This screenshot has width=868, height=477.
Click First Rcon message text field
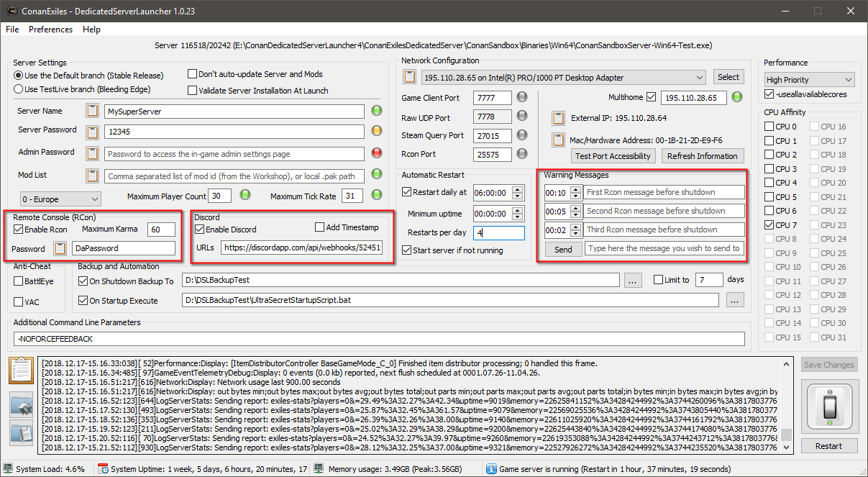[664, 192]
